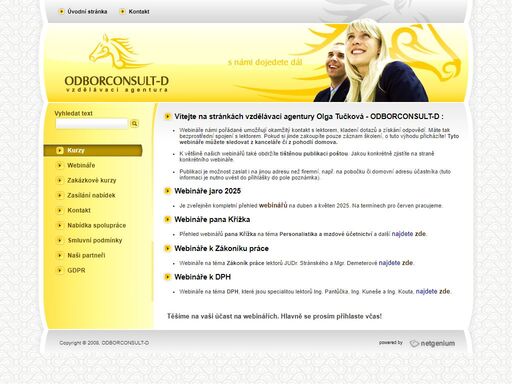Click the arrow icon beside Webináře k Zákoníku práce
The image size is (512, 384).
[167, 249]
